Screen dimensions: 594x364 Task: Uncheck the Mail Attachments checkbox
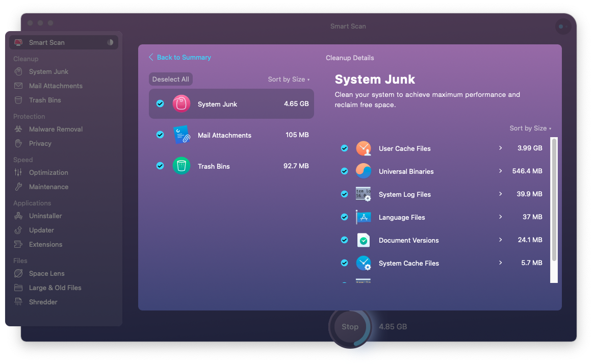tap(160, 135)
